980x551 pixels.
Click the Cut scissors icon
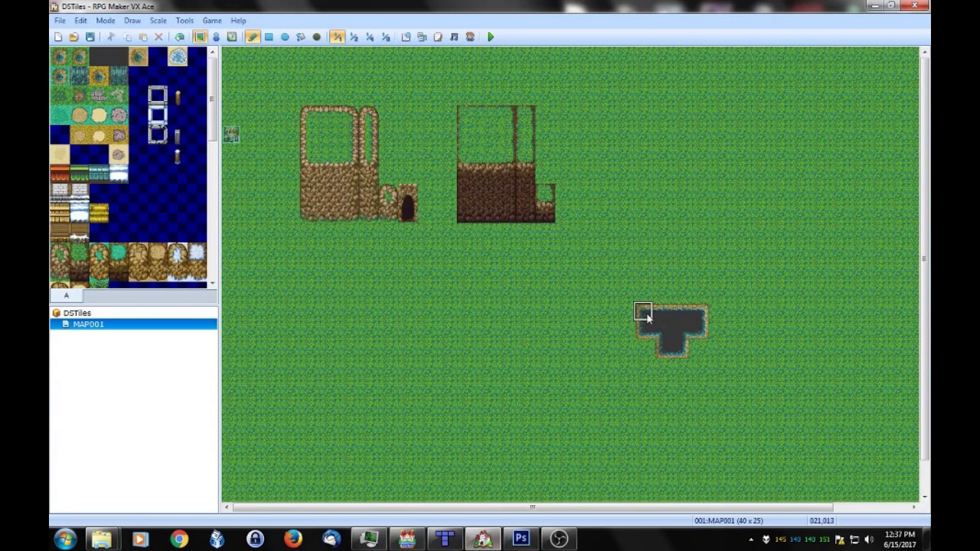pos(111,37)
